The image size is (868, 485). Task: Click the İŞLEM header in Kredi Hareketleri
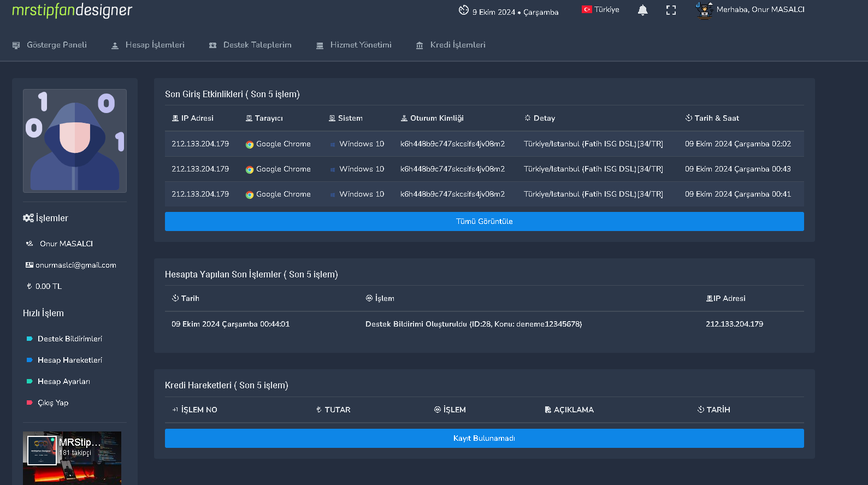[x=450, y=410]
